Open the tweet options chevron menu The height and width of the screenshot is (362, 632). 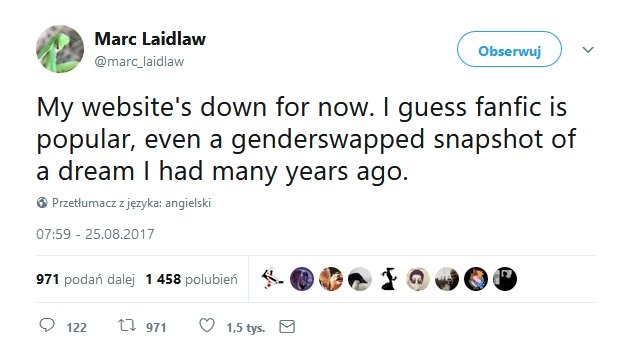[588, 50]
